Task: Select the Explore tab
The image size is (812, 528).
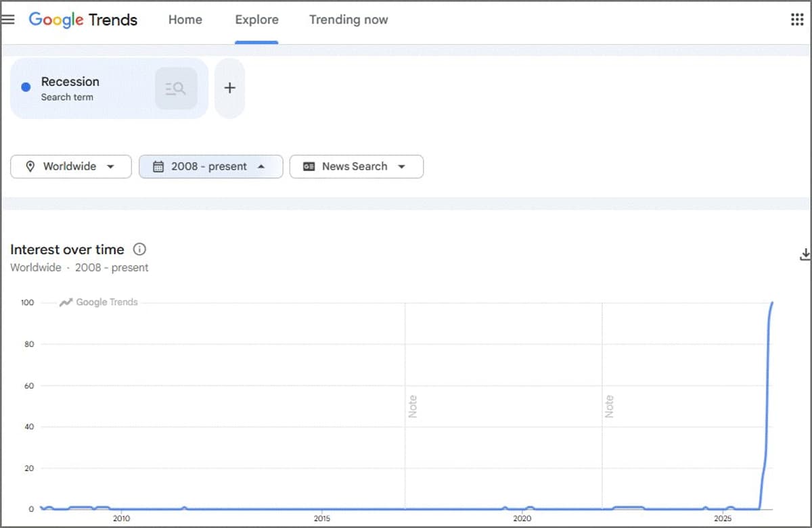Action: coord(256,20)
